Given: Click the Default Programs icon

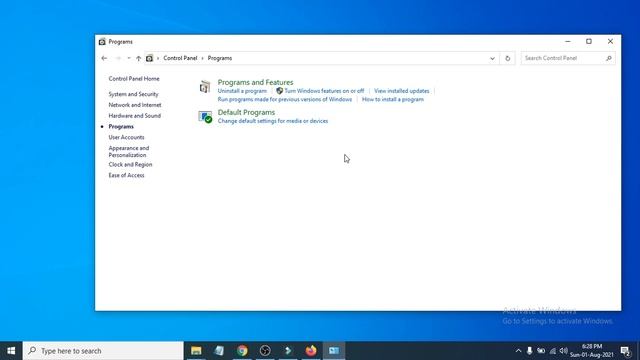Looking at the screenshot, I should (x=205, y=117).
